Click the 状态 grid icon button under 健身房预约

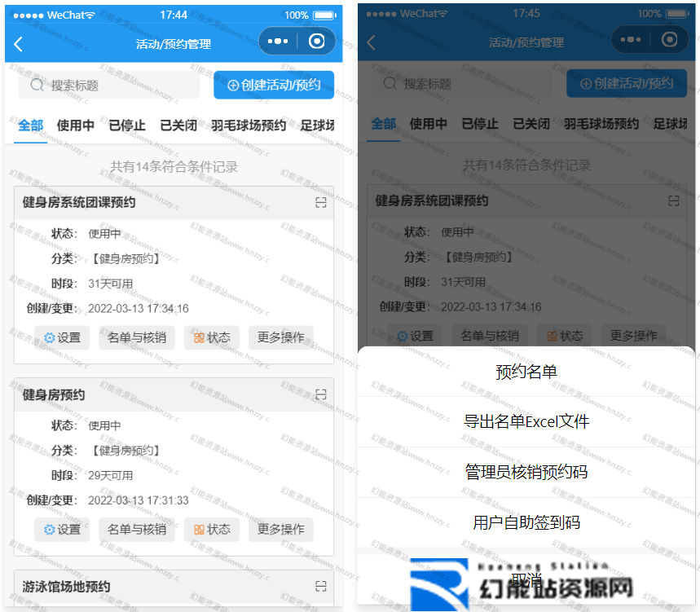point(211,530)
